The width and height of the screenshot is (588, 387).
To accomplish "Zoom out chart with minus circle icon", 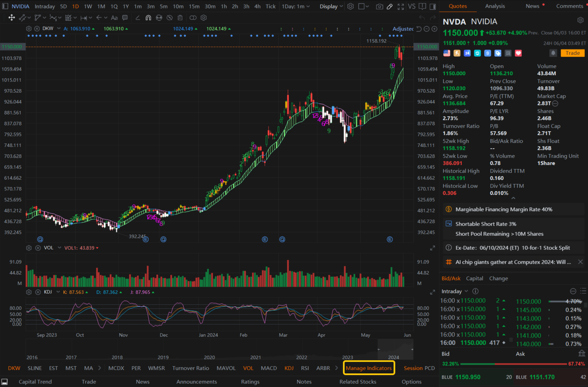I will tap(426, 29).
